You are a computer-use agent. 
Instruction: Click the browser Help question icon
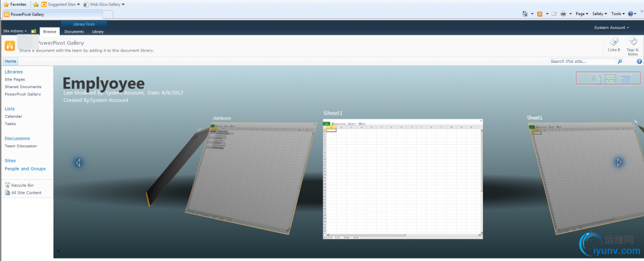coord(631,14)
